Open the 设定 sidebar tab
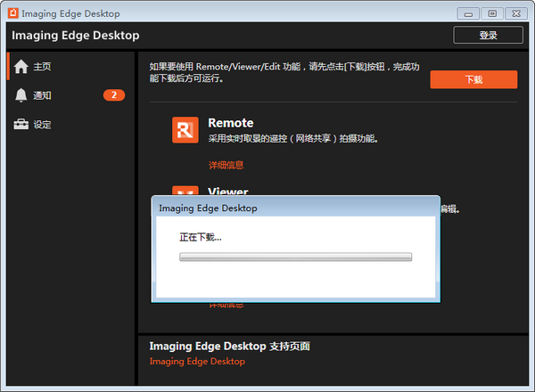The width and height of the screenshot is (535, 392). (x=42, y=125)
